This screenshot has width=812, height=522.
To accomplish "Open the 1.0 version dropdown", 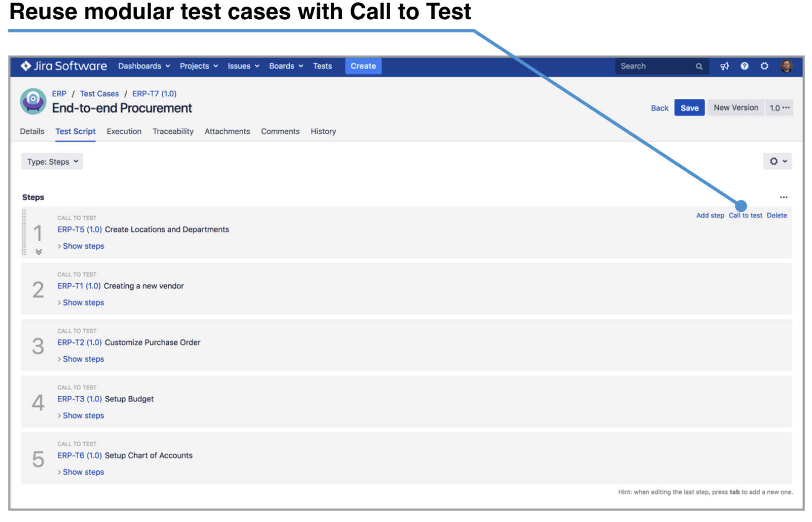I will click(779, 108).
